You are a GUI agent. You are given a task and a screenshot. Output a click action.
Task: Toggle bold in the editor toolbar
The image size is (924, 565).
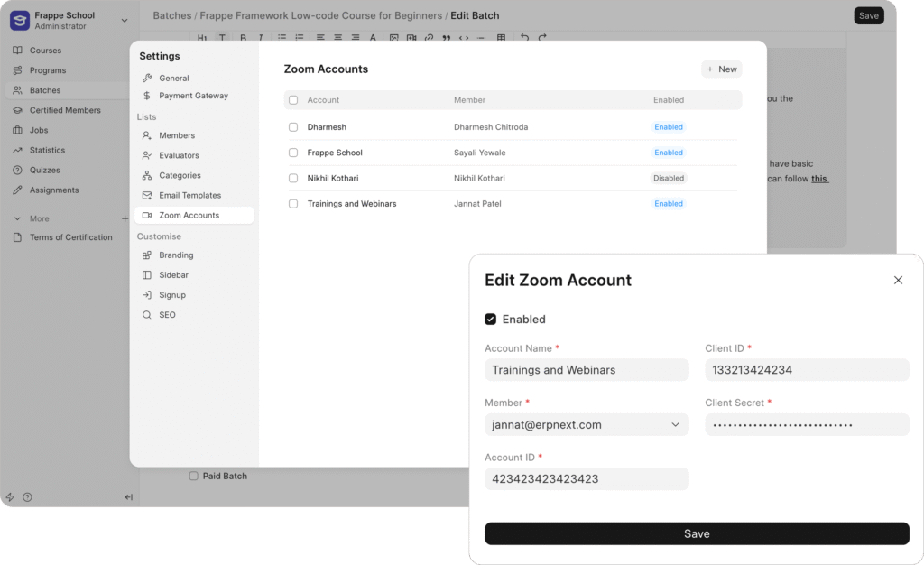click(243, 37)
